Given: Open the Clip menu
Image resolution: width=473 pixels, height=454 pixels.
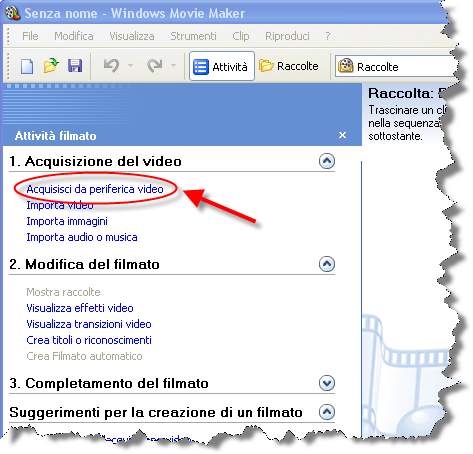Looking at the screenshot, I should (x=241, y=36).
